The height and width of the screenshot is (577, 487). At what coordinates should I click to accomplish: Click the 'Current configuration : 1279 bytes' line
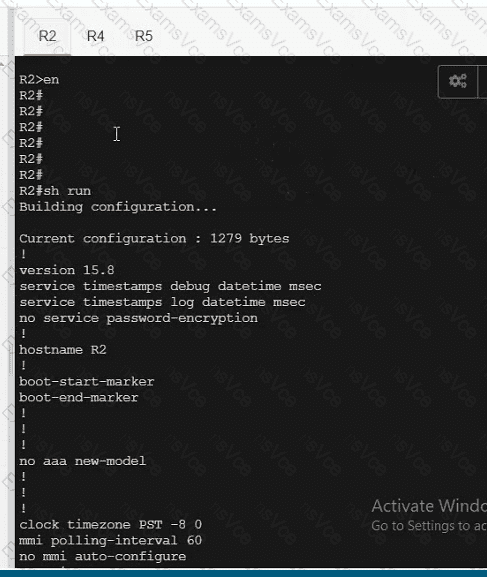[154, 239]
